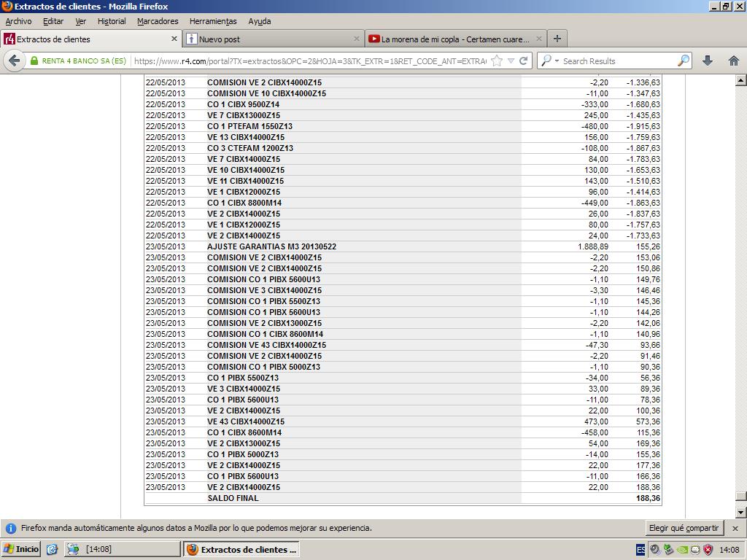Open the Ayuda menu
This screenshot has width=747, height=560.
[260, 21]
